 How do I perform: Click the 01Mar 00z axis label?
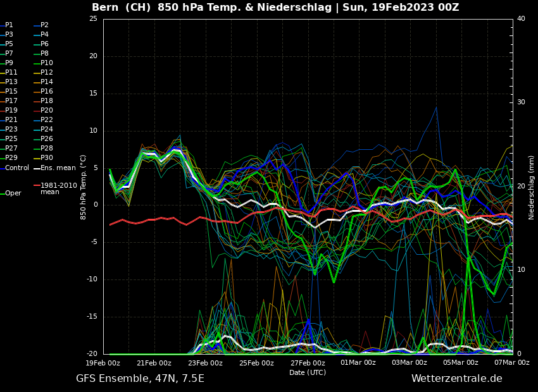(x=358, y=363)
